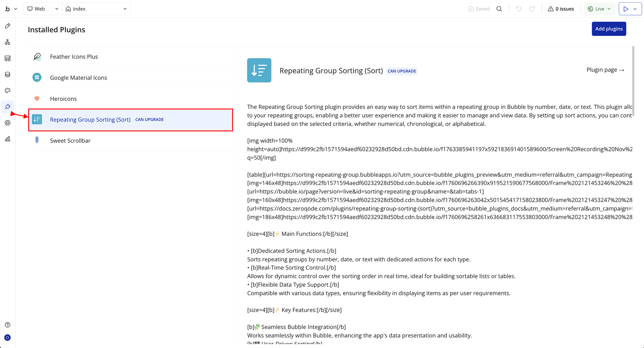The height and width of the screenshot is (348, 644).
Task: Open the Plugins tab plug icon
Action: coord(8,107)
